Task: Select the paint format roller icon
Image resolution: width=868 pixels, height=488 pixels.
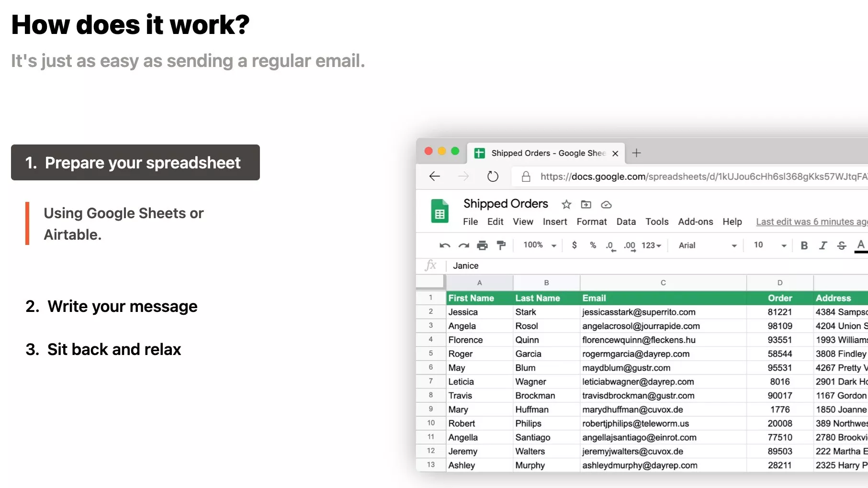Action: [x=501, y=245]
